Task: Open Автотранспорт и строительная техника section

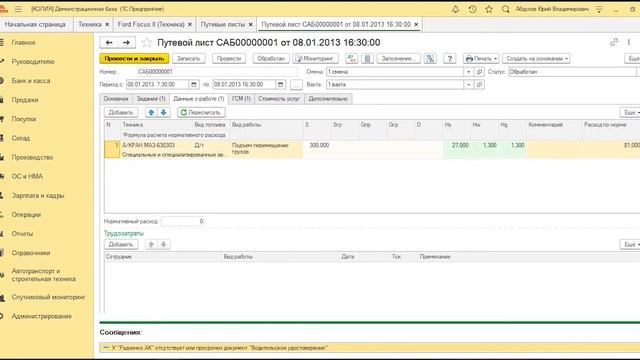Action: (44, 275)
